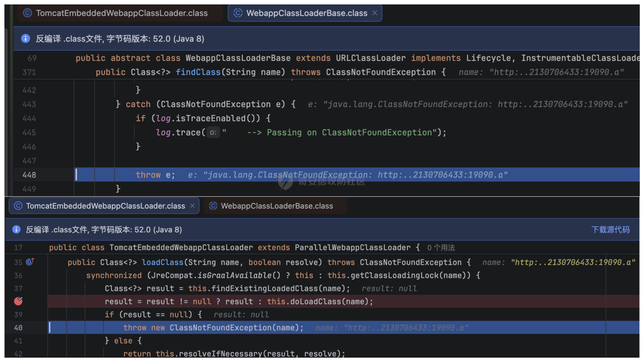Click the overriding method gutter icon at line 35

click(x=30, y=262)
